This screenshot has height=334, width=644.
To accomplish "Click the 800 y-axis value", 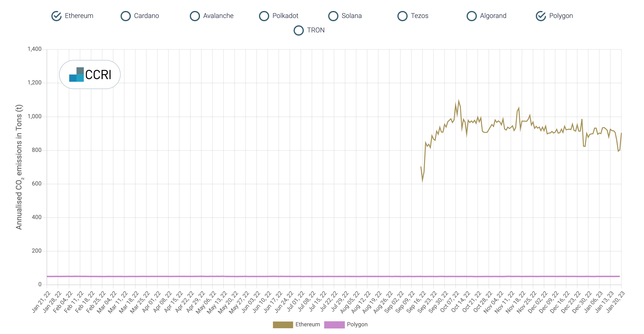I will pos(37,150).
